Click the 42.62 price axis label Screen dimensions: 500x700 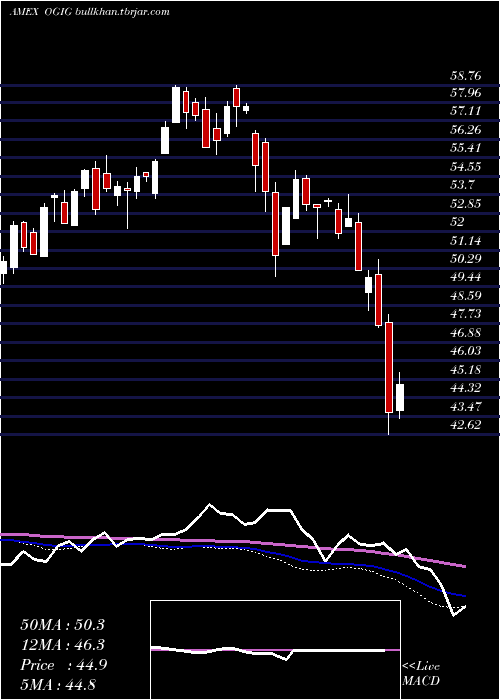(x=465, y=425)
